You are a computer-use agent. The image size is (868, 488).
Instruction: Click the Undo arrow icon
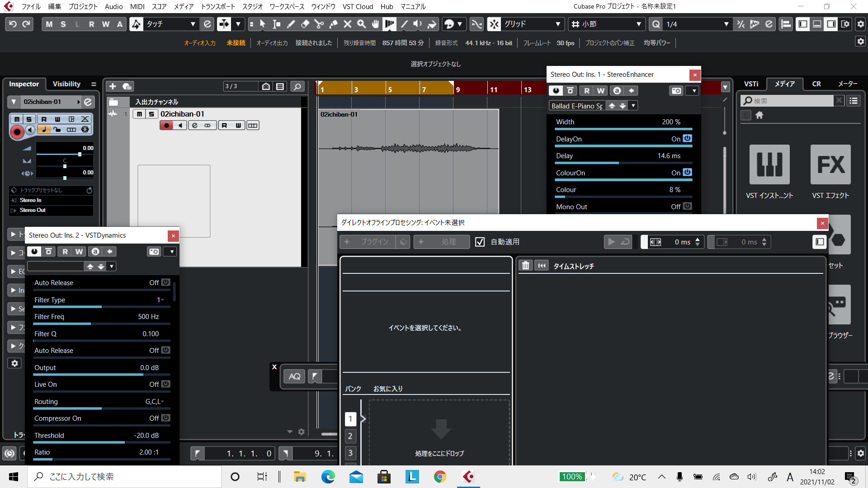point(13,24)
